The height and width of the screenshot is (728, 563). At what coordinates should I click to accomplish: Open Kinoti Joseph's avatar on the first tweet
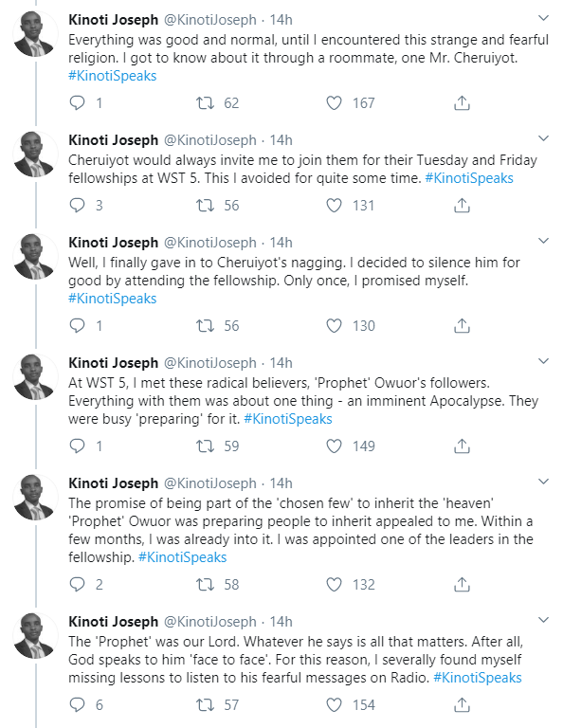[35, 34]
